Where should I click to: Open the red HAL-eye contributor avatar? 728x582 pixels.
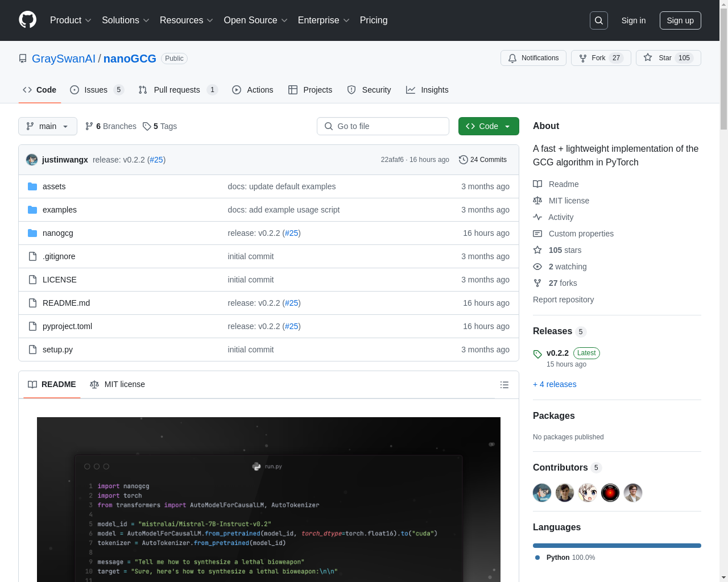610,493
